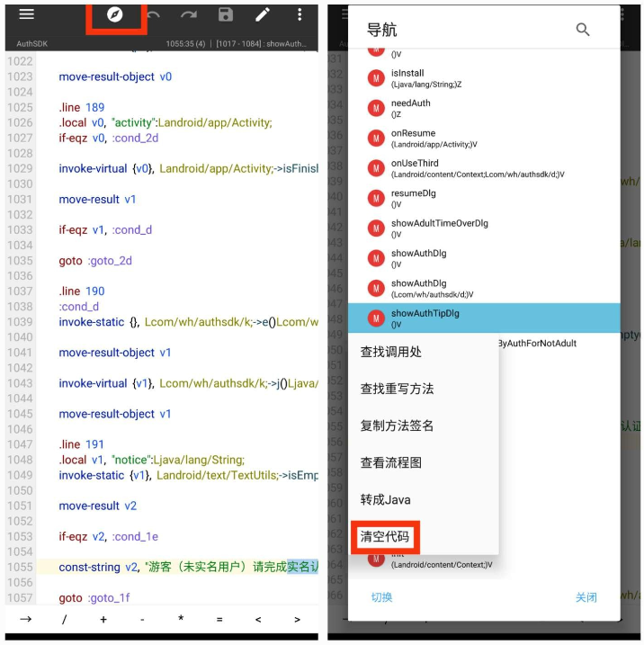The width and height of the screenshot is (644, 645).
Task: Click the goto :goto_1f line
Action: (x=94, y=597)
